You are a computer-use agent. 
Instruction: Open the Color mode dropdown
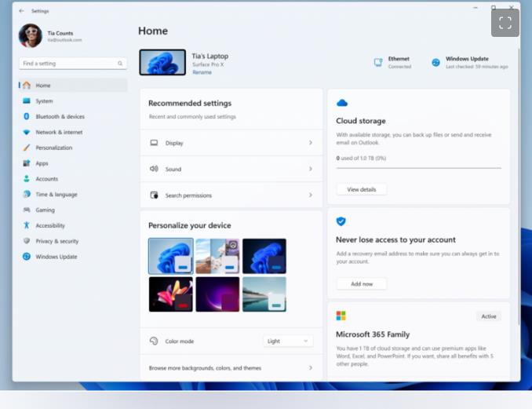288,341
